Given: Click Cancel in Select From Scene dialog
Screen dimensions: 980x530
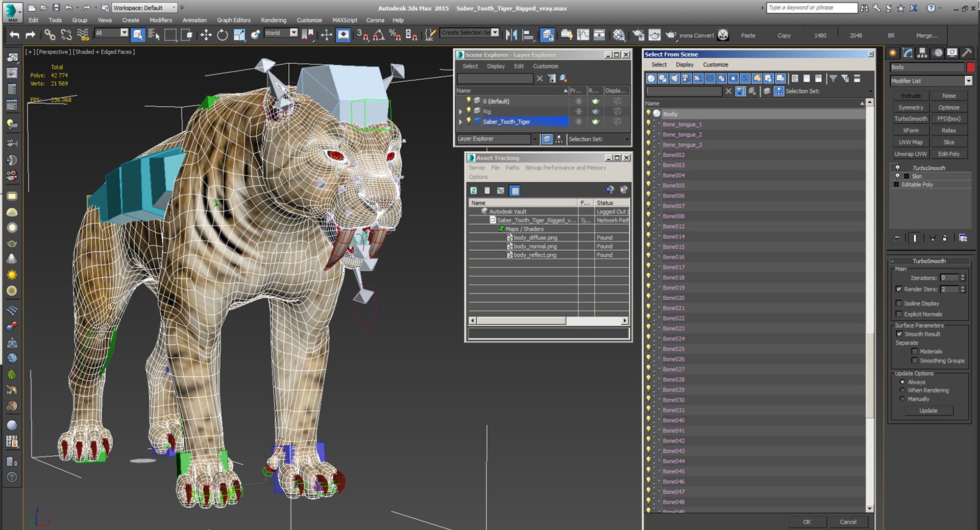Looking at the screenshot, I should pos(848,522).
